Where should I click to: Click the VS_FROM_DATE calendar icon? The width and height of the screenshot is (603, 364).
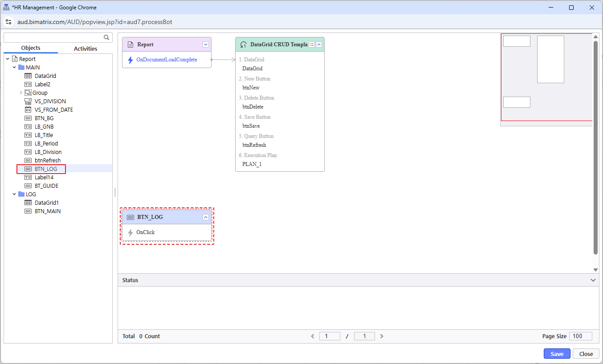28,110
